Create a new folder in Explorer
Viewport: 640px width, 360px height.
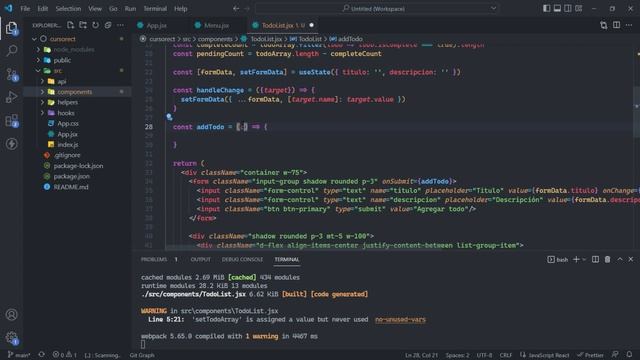[83, 25]
